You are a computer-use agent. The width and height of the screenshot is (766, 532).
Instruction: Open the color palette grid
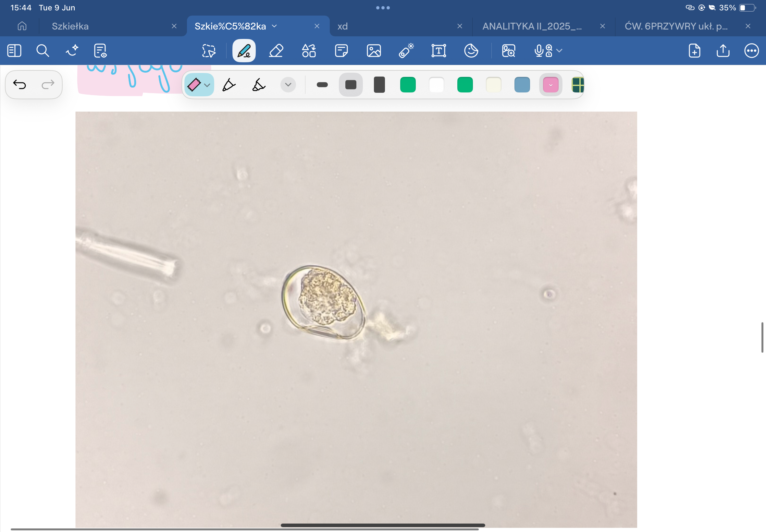[578, 85]
